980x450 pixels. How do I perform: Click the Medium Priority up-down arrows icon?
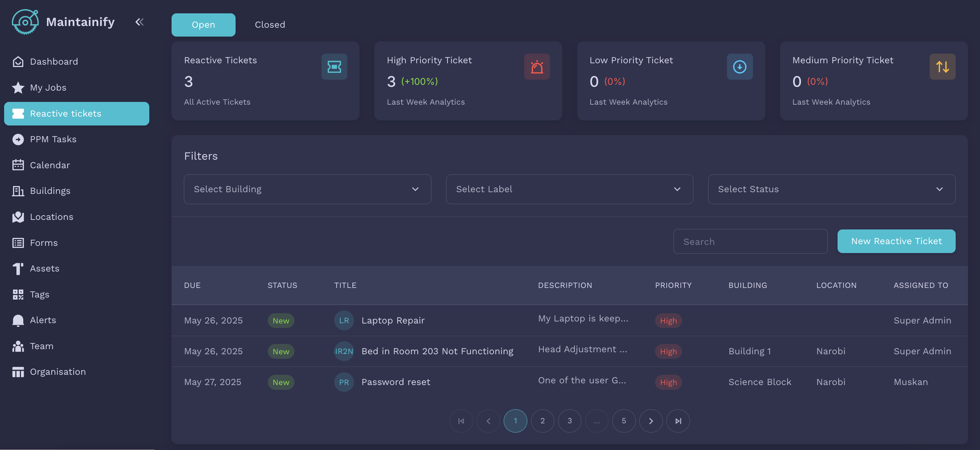click(x=942, y=67)
